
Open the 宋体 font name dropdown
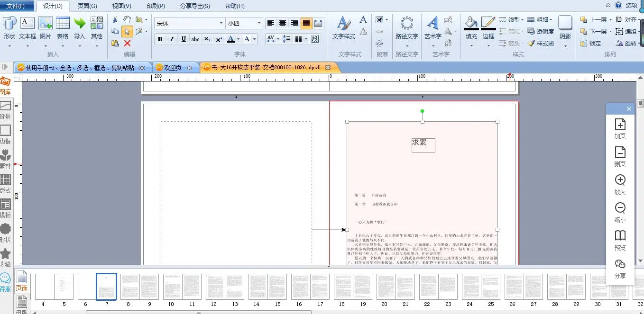[221, 23]
